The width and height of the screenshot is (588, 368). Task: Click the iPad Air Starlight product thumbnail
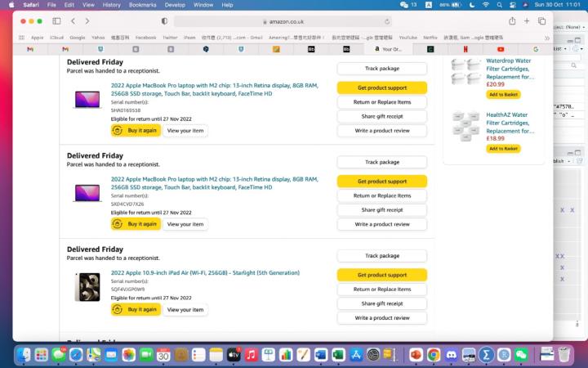pos(87,287)
